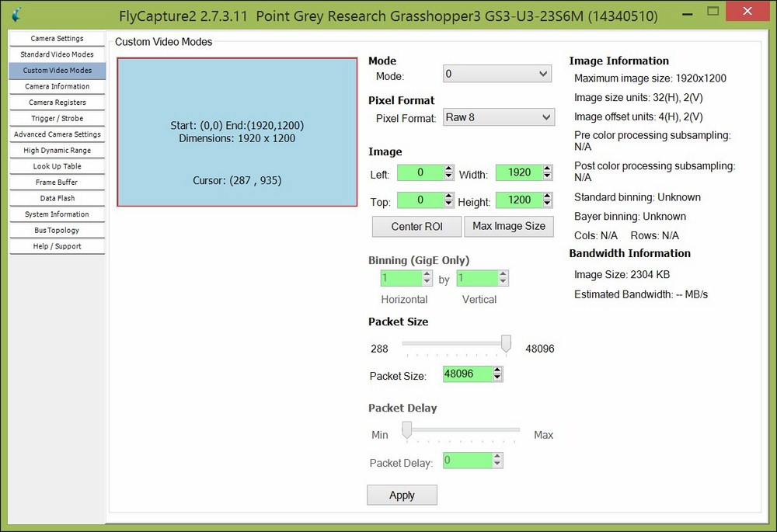The height and width of the screenshot is (532, 777).
Task: Close the FlyCapture2 window
Action: point(747,12)
